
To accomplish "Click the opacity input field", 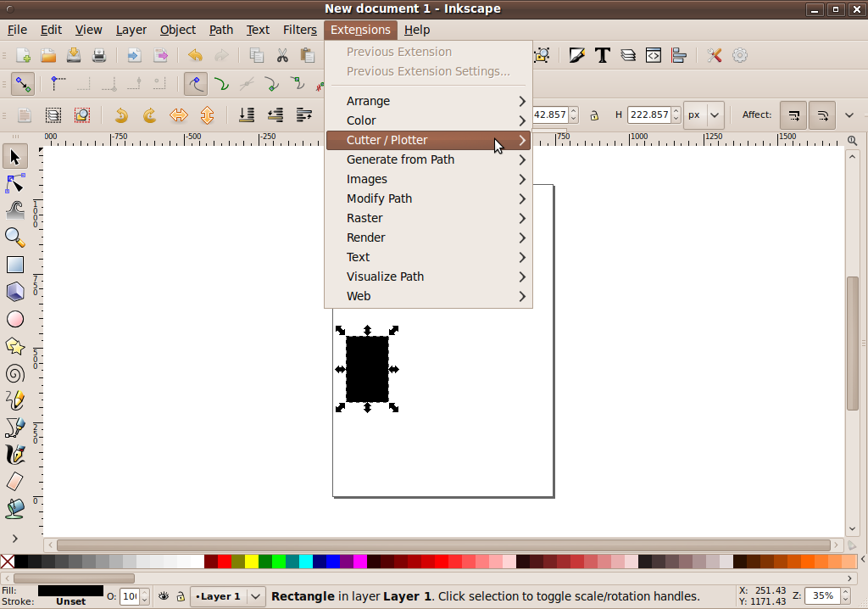I will click(x=131, y=596).
